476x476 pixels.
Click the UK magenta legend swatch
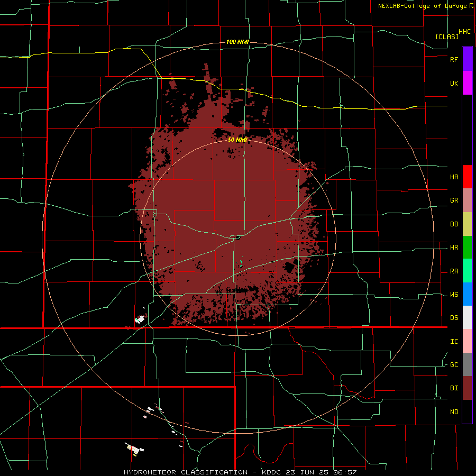pos(467,83)
